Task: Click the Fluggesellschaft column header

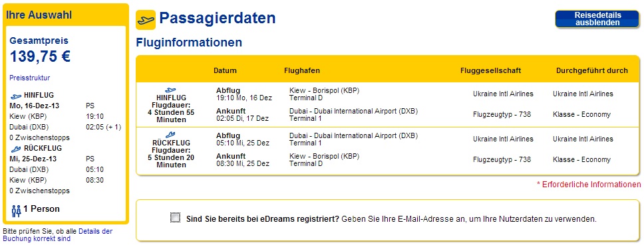Action: pos(491,70)
